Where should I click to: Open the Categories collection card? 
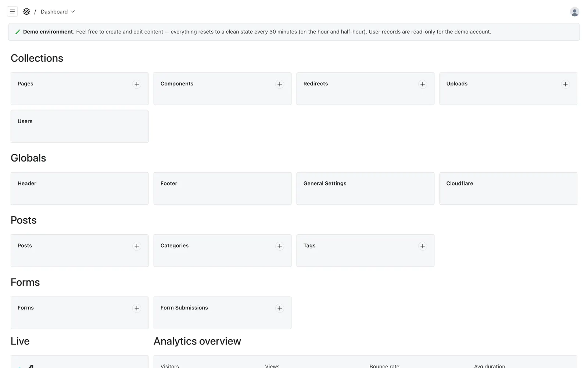tap(222, 251)
